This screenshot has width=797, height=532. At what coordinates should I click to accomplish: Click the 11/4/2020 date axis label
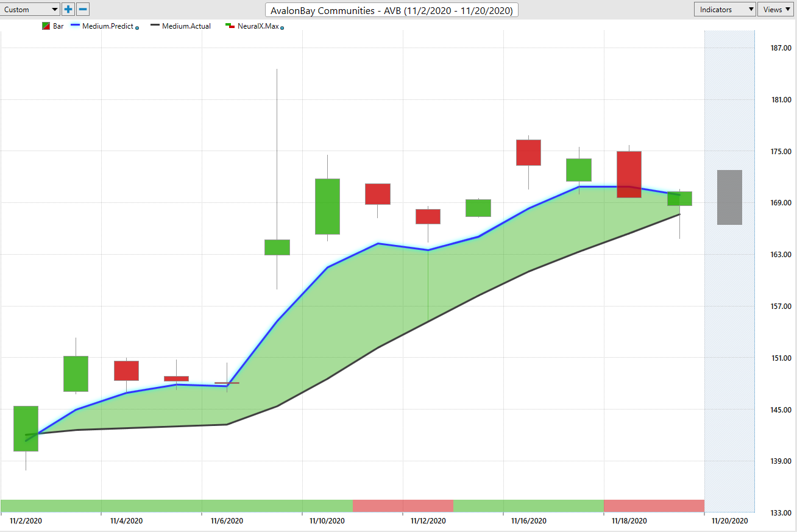[x=127, y=521]
